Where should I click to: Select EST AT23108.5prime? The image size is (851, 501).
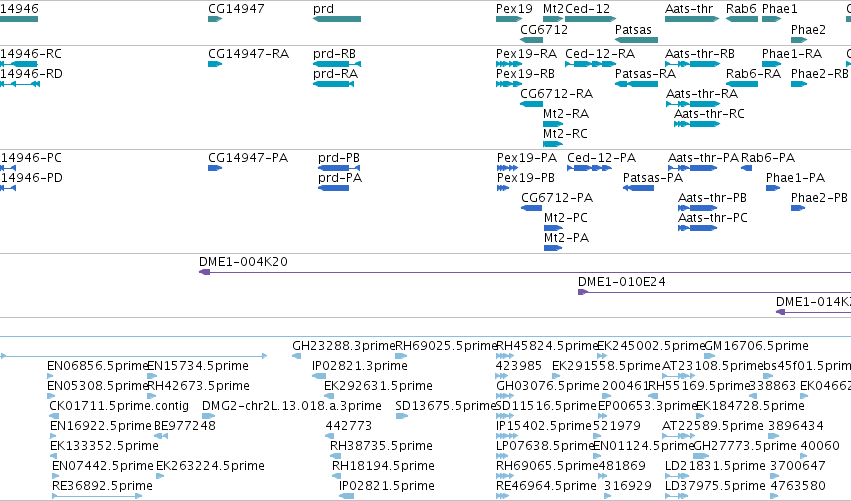(678, 376)
